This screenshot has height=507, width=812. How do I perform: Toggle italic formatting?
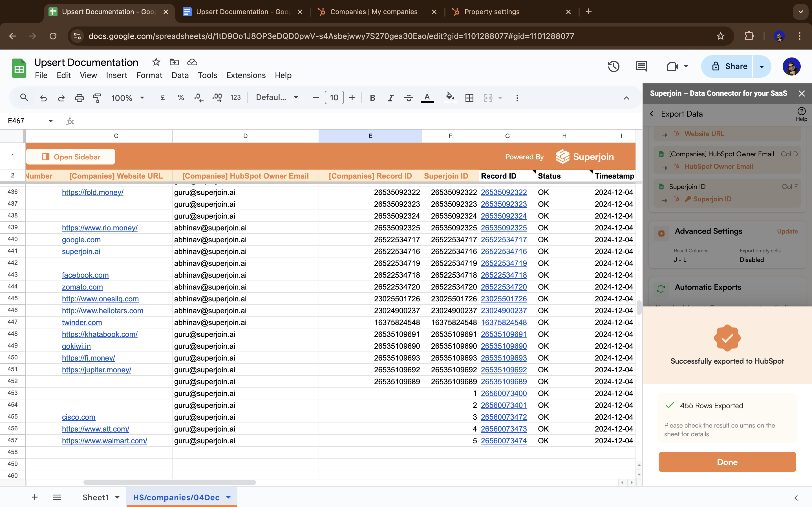pos(390,98)
